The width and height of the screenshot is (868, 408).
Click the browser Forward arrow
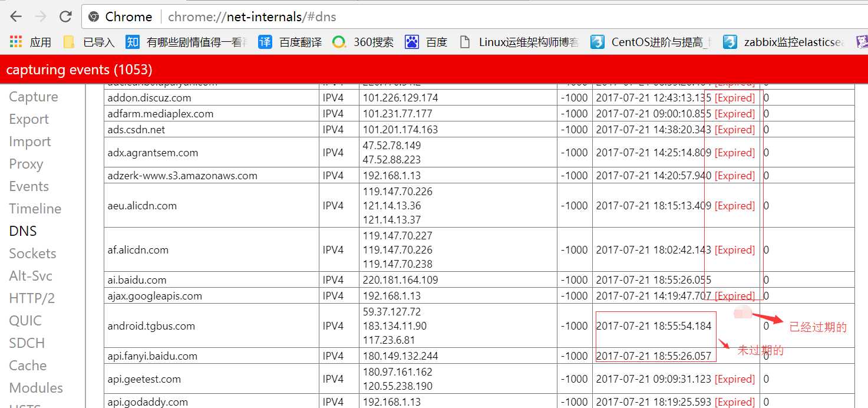41,17
